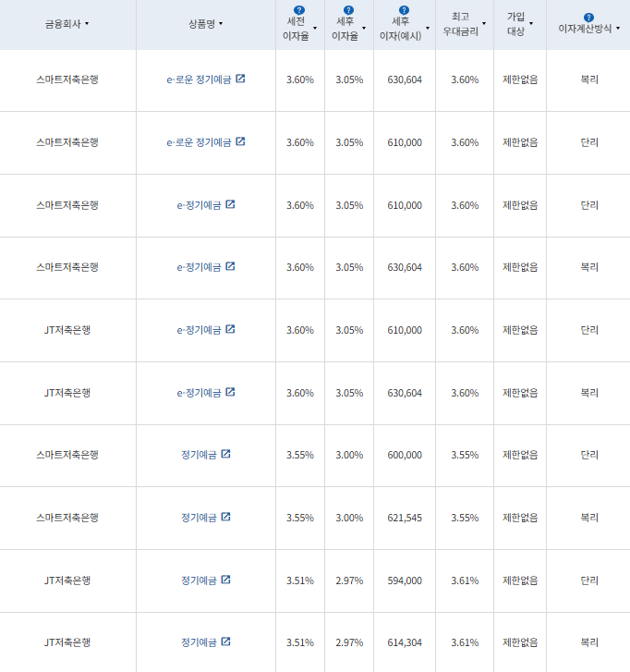Click JT저축은행 cell in e-정기예금 단리 row

click(x=67, y=330)
